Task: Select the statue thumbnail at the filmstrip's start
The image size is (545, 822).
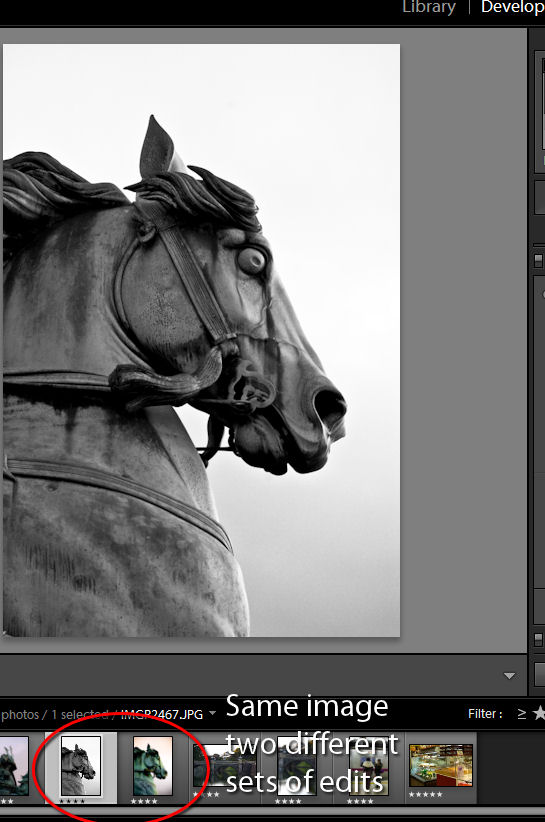Action: pos(13,766)
